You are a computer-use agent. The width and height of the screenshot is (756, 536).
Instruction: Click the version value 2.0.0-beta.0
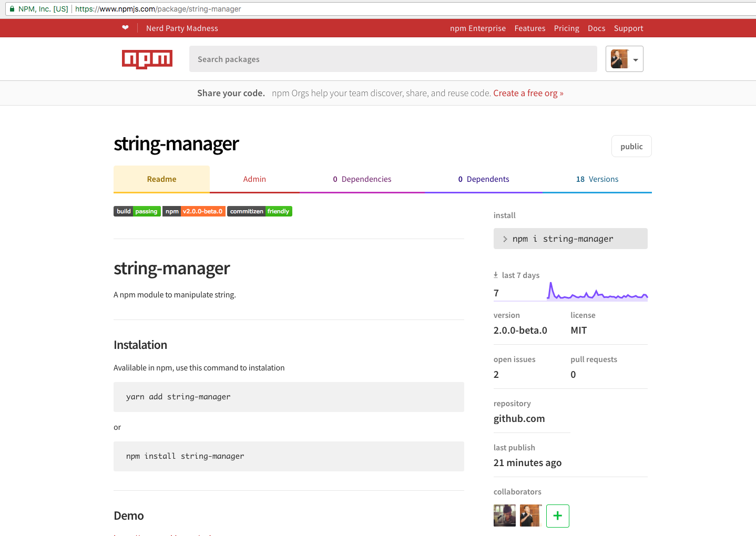click(x=520, y=331)
